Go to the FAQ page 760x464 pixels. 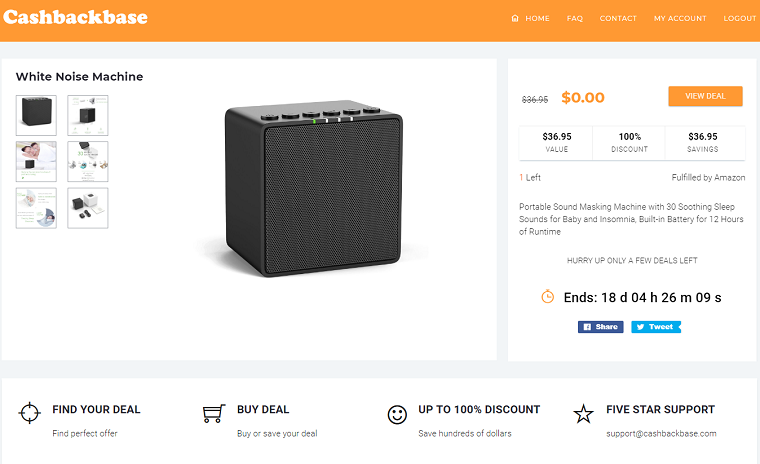pos(575,18)
